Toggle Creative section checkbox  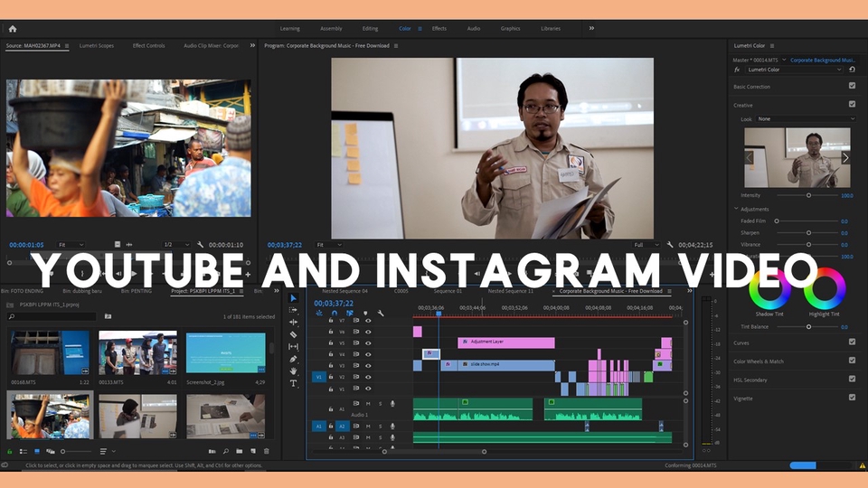coord(852,104)
